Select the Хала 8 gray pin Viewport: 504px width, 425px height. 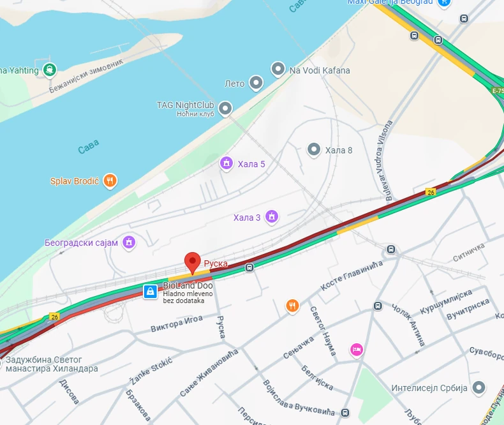tap(314, 150)
